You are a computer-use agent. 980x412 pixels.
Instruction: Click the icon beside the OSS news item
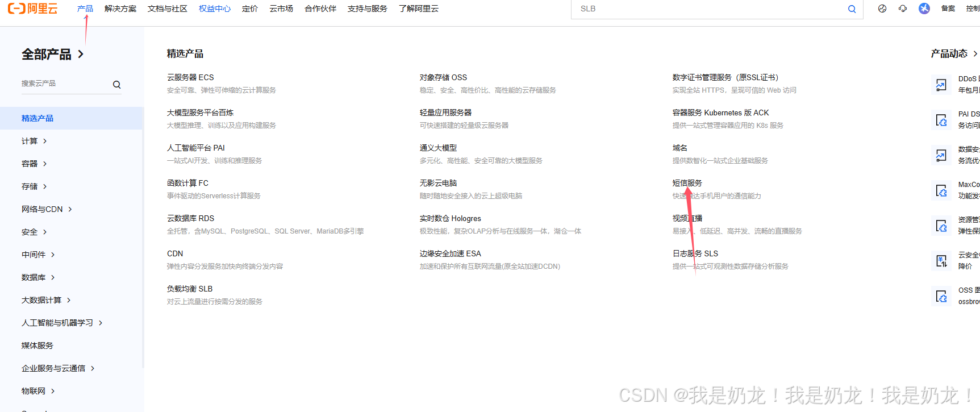tap(941, 296)
